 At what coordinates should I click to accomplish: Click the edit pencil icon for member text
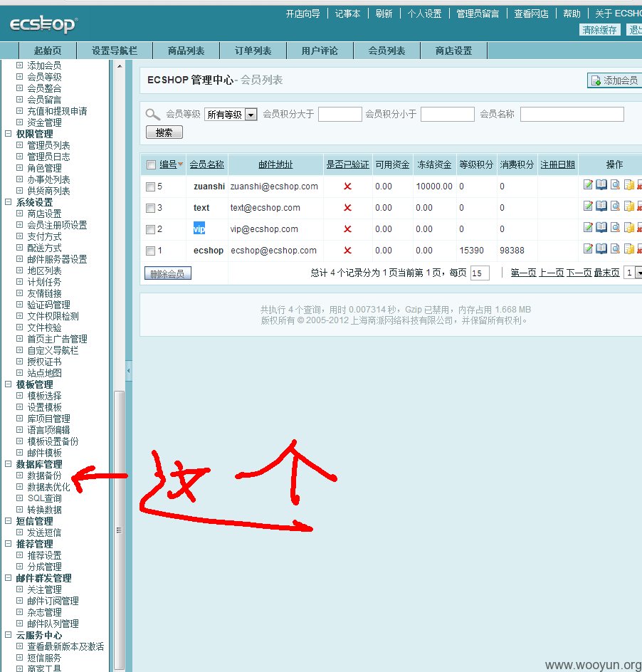(588, 206)
